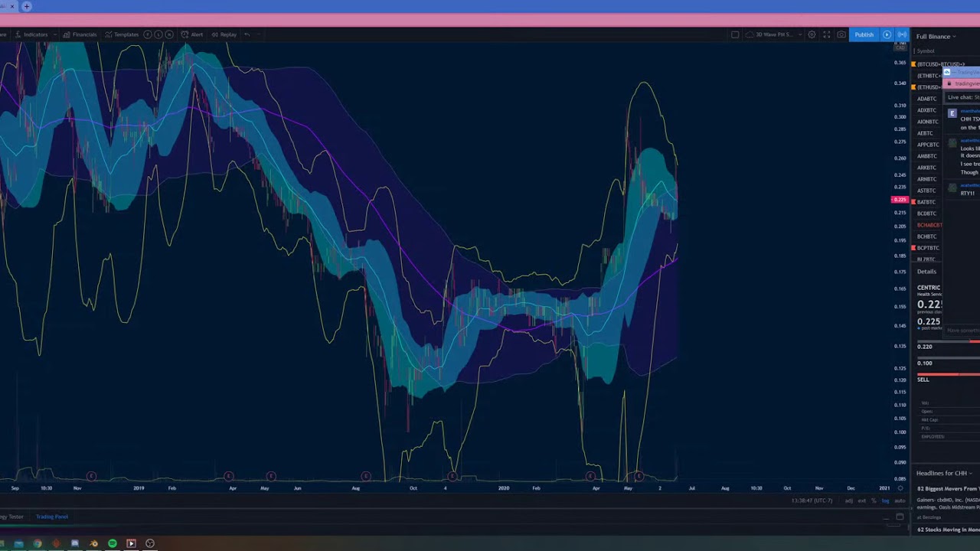Open the Indicators menu

31,34
